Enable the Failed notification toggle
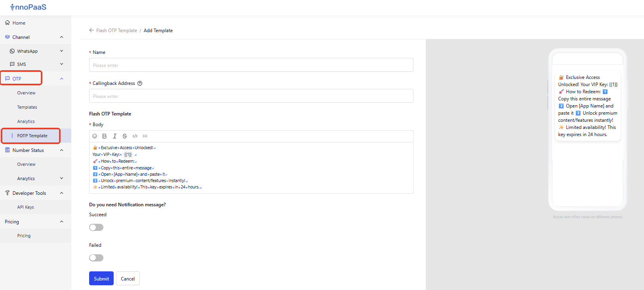644x290 pixels. [96, 258]
